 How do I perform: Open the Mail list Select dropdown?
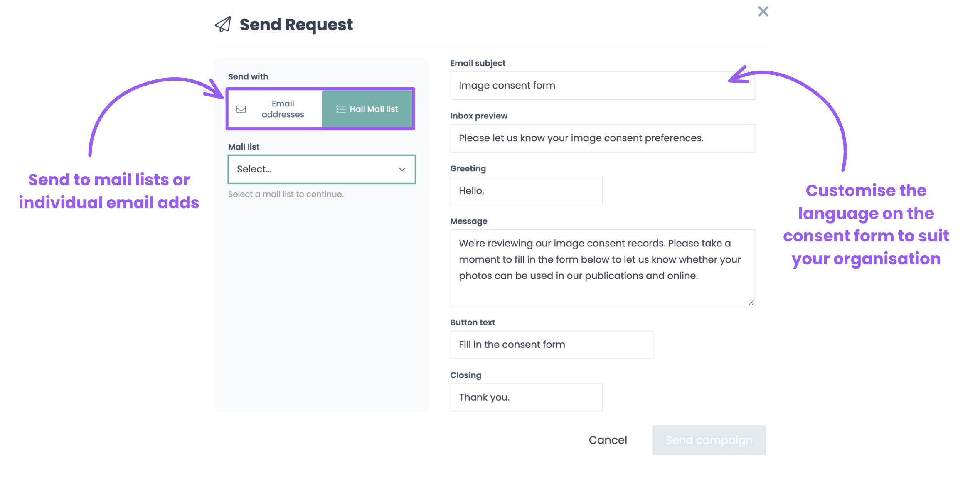click(x=322, y=169)
